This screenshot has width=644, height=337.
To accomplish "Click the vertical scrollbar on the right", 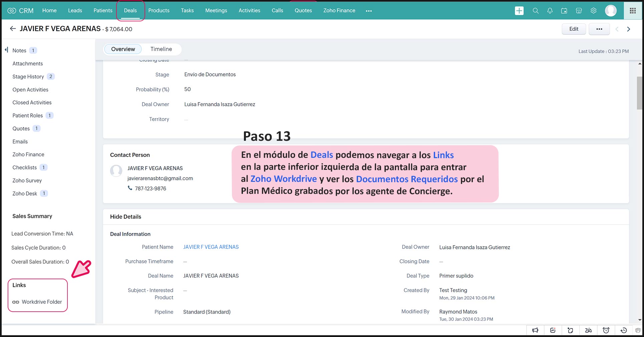I will tap(639, 93).
